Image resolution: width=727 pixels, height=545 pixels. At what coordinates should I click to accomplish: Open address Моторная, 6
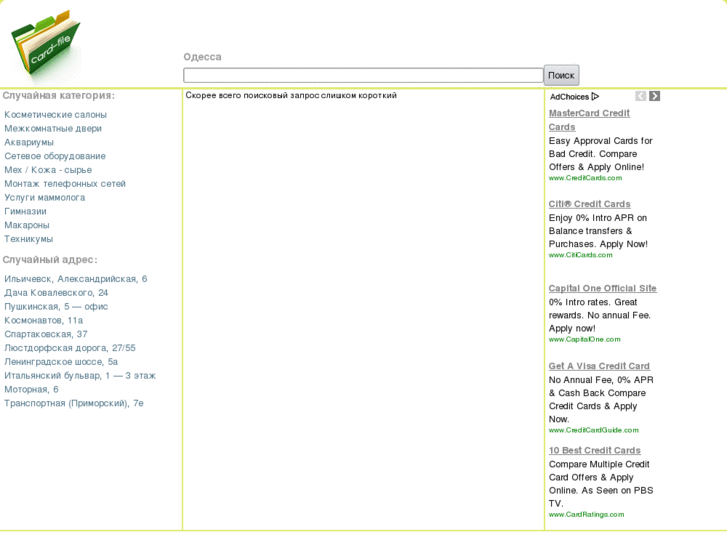31,390
